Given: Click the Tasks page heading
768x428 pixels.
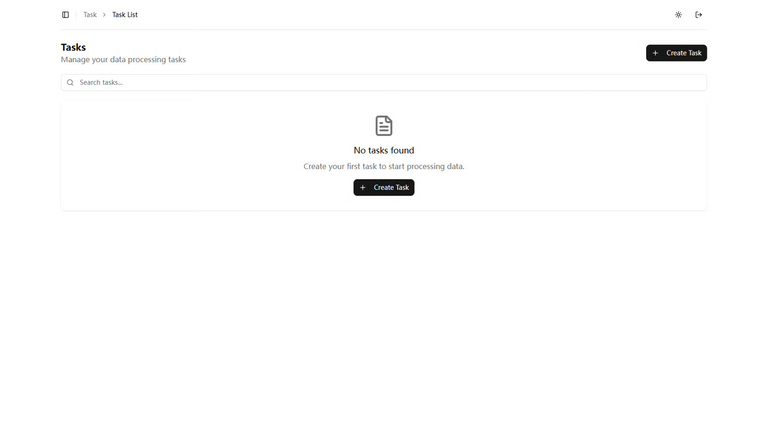Looking at the screenshot, I should tap(73, 47).
